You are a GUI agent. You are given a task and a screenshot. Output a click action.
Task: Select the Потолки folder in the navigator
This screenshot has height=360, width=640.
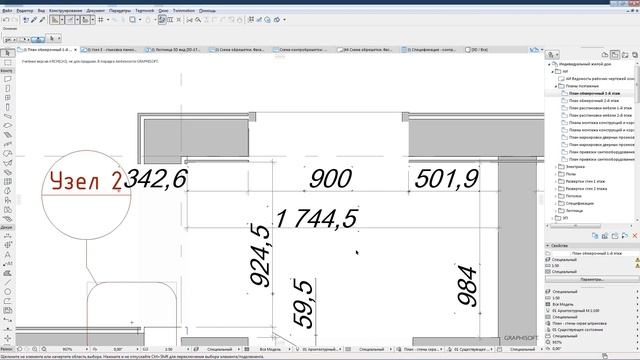573,196
